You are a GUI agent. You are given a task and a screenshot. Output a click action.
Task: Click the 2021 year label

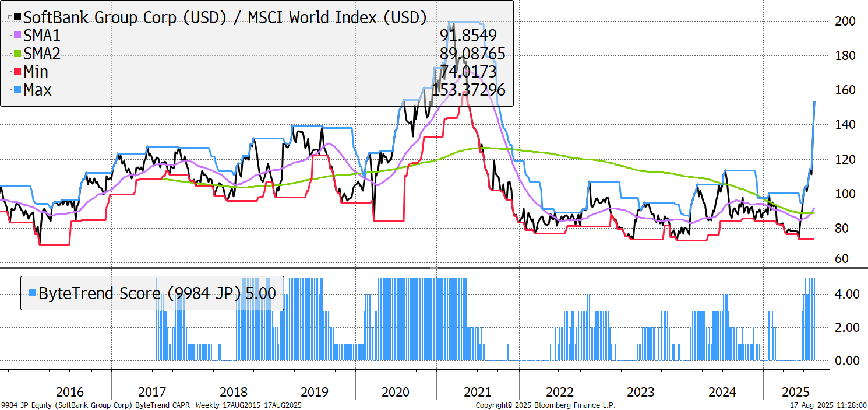pyautogui.click(x=478, y=392)
